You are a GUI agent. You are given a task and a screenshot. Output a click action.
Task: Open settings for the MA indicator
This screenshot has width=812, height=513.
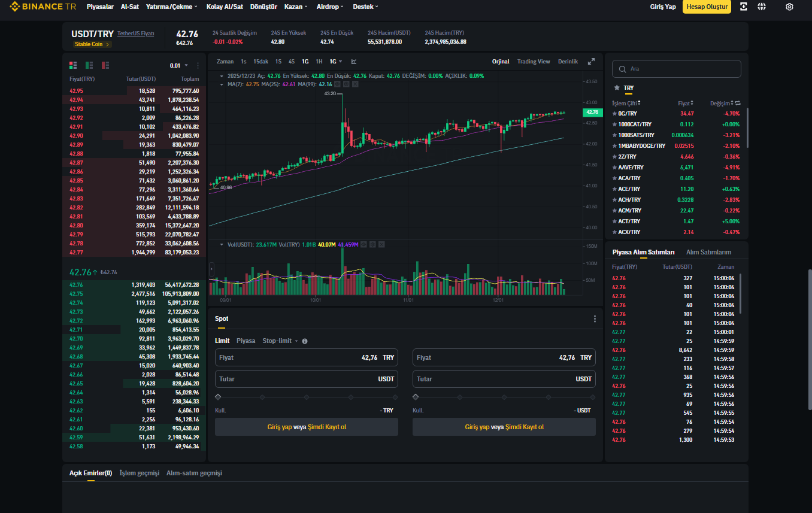(x=346, y=84)
